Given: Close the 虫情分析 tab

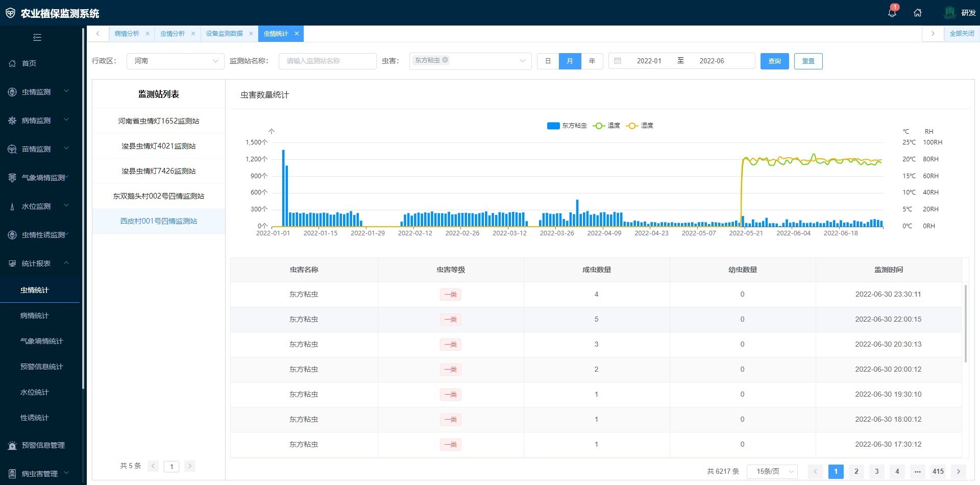Looking at the screenshot, I should click(193, 34).
